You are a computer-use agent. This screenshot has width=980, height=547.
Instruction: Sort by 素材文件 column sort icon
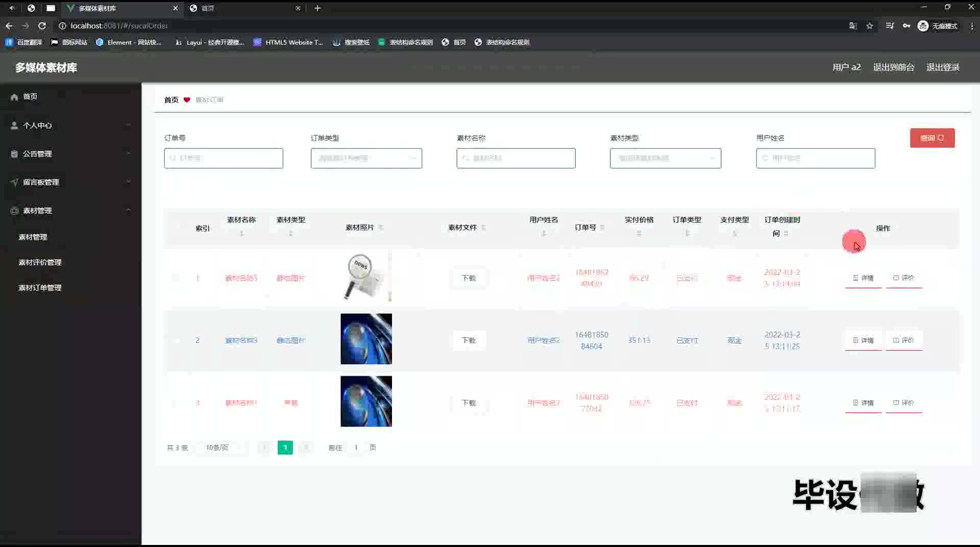tap(483, 228)
